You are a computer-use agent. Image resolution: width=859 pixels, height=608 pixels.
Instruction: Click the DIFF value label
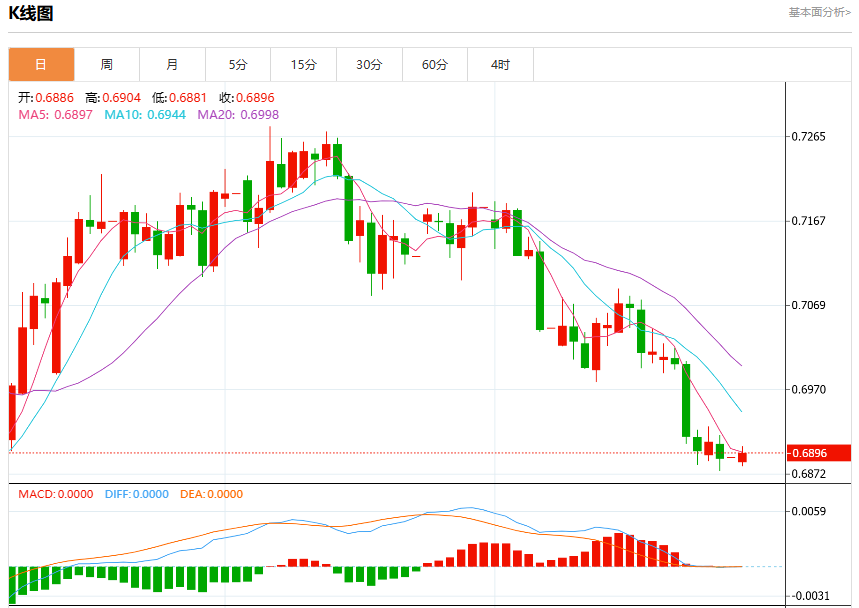tap(137, 494)
